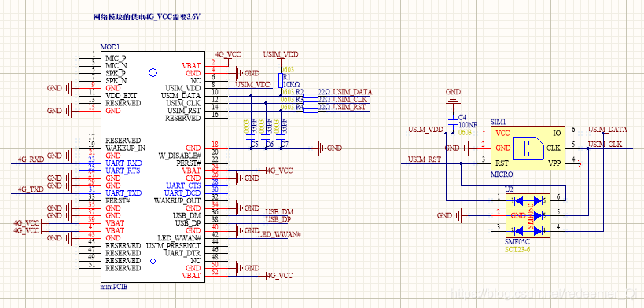Click the MICRO comment under SIM1
Viewport: 644px width, 308px height.
502,174
